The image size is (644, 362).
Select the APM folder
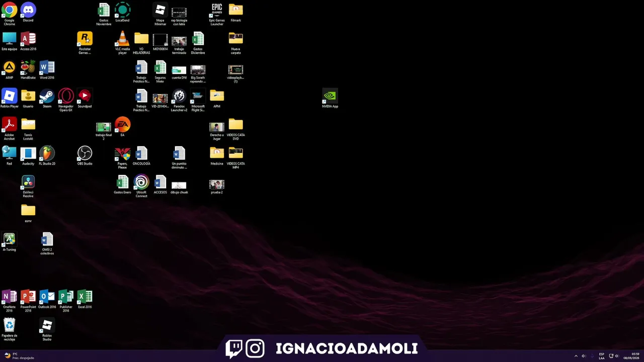[x=217, y=96]
